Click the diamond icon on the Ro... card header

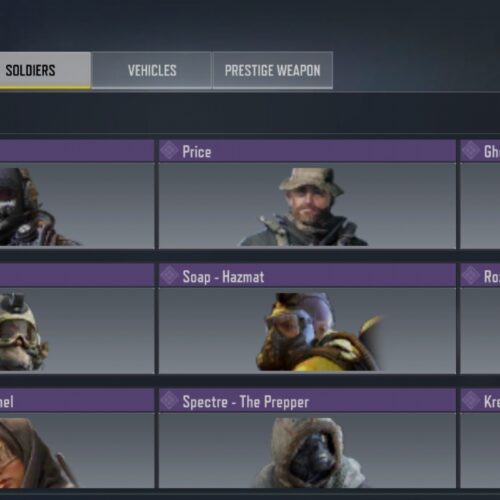pos(471,276)
